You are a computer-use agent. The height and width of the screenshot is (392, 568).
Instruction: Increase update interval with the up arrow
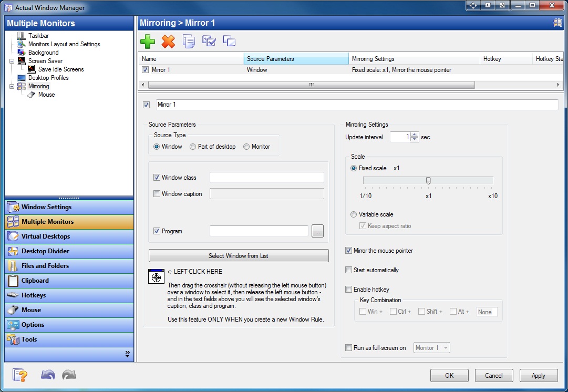pos(415,135)
